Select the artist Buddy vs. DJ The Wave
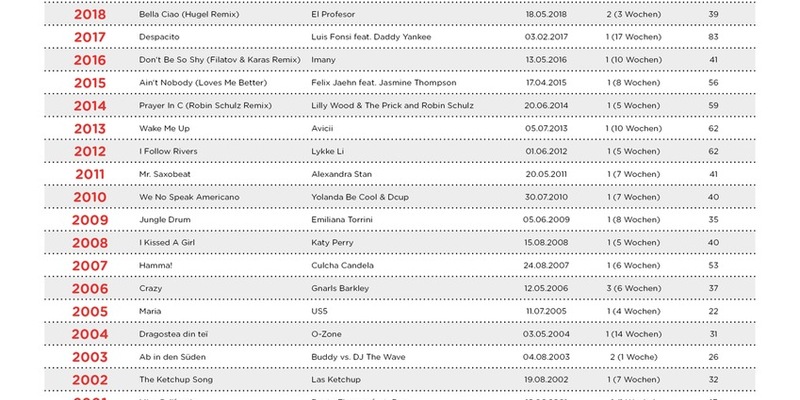Image resolution: width=800 pixels, height=400 pixels. click(360, 359)
